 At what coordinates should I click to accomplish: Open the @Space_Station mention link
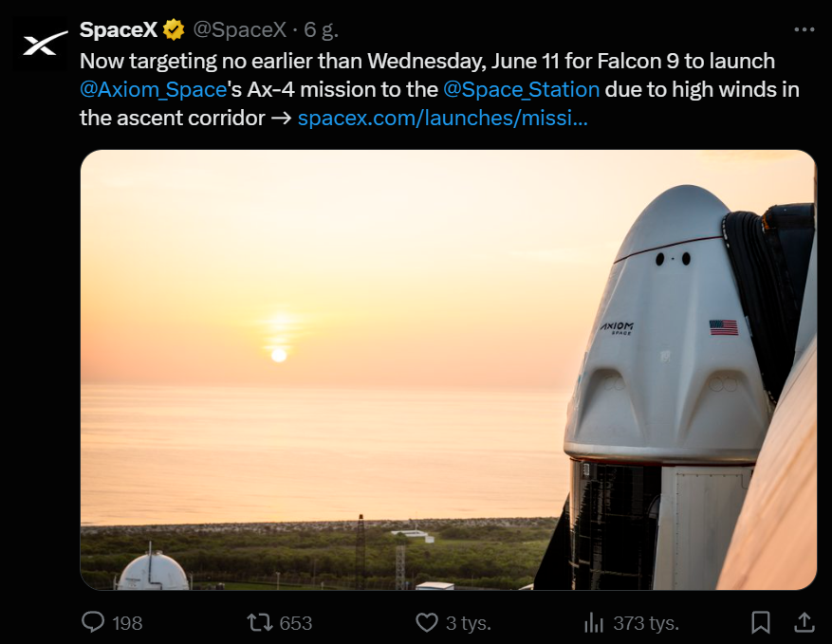tap(521, 90)
